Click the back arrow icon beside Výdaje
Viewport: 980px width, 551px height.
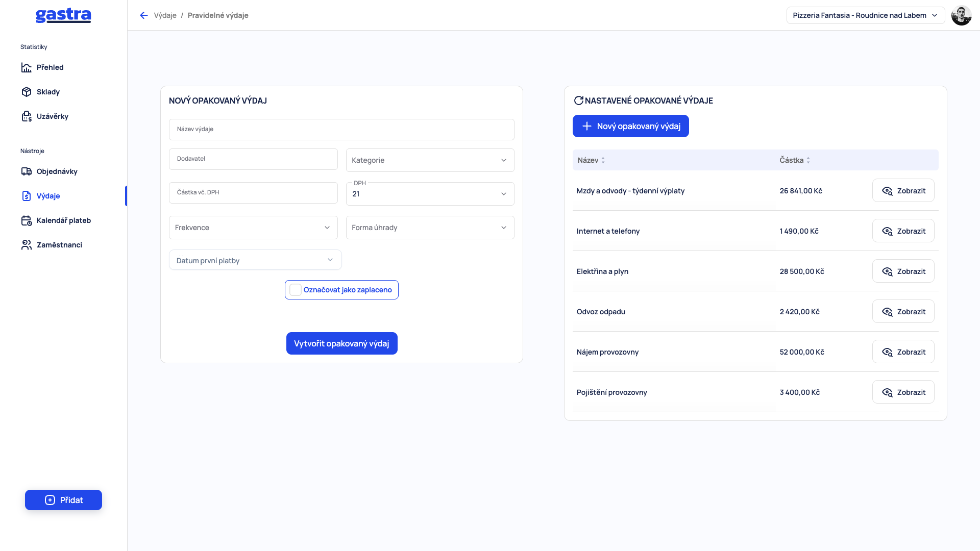pyautogui.click(x=144, y=15)
